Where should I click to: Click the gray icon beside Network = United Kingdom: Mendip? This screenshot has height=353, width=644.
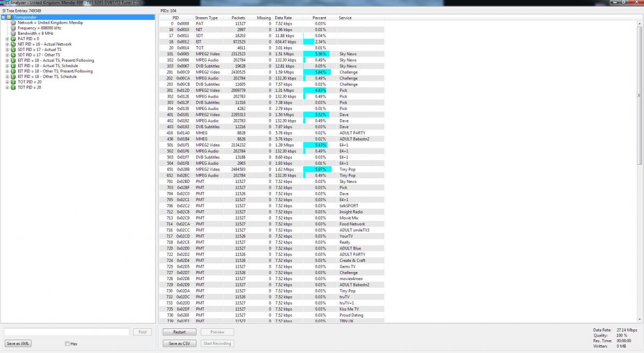[14, 23]
